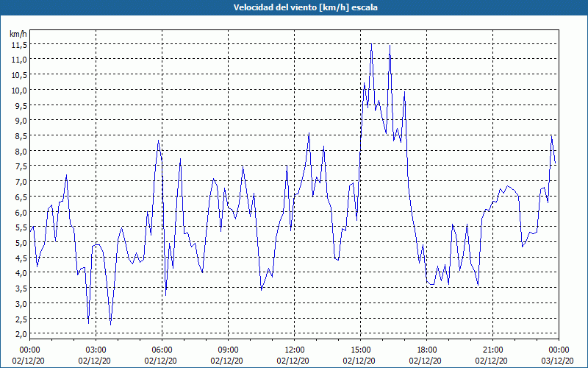Click the 3,5 y-axis value
Image resolution: width=588 pixels, height=368 pixels.
click(21, 289)
